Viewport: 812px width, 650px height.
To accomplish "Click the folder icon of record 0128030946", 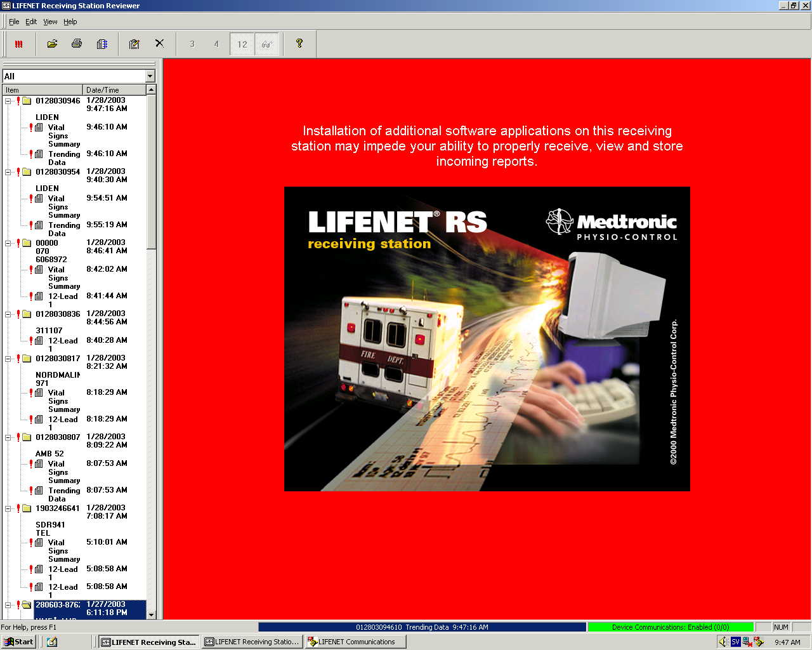I will [27, 101].
